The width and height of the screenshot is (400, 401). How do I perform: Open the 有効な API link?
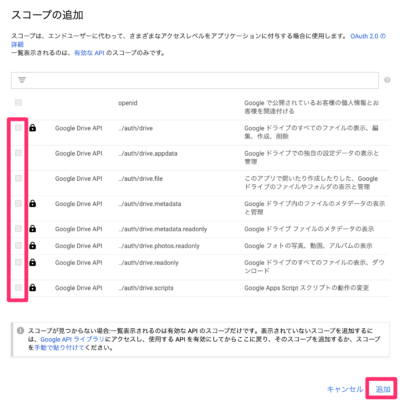[89, 53]
